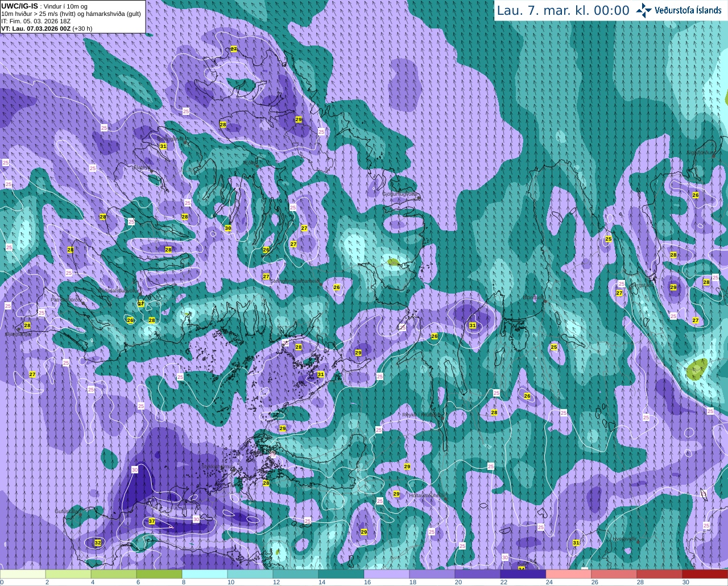Click the yellow 31 label below Bolungarvík
Screen dimensions: 728x586
pos(163,146)
